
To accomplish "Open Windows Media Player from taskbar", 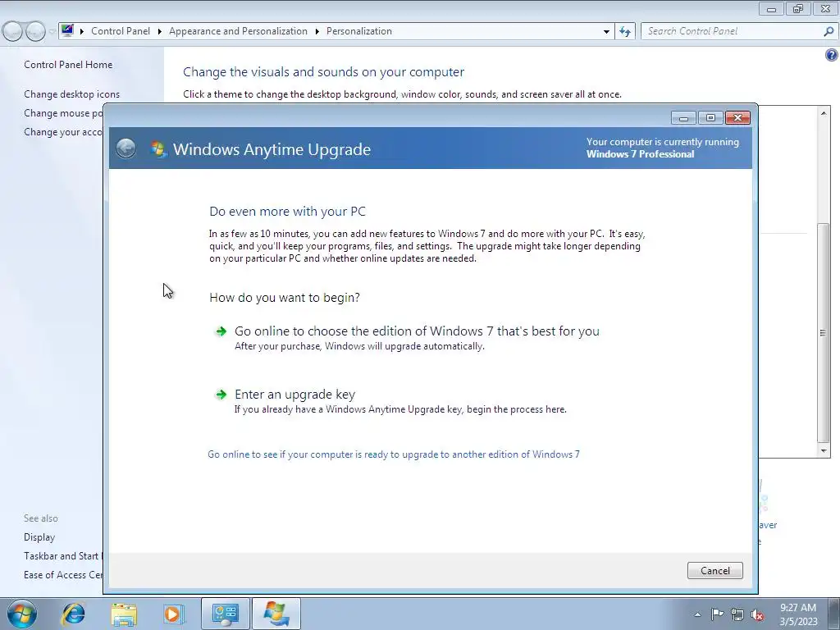I will coord(172,614).
